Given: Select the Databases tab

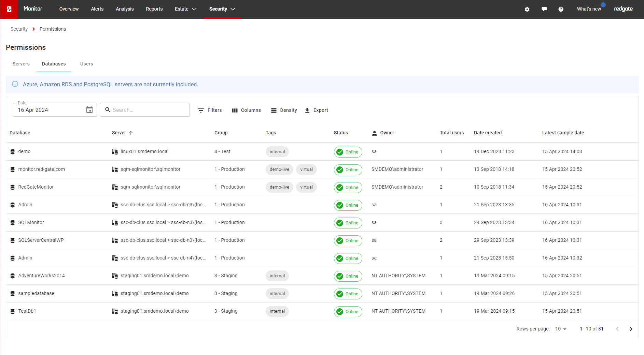Looking at the screenshot, I should coord(54,64).
